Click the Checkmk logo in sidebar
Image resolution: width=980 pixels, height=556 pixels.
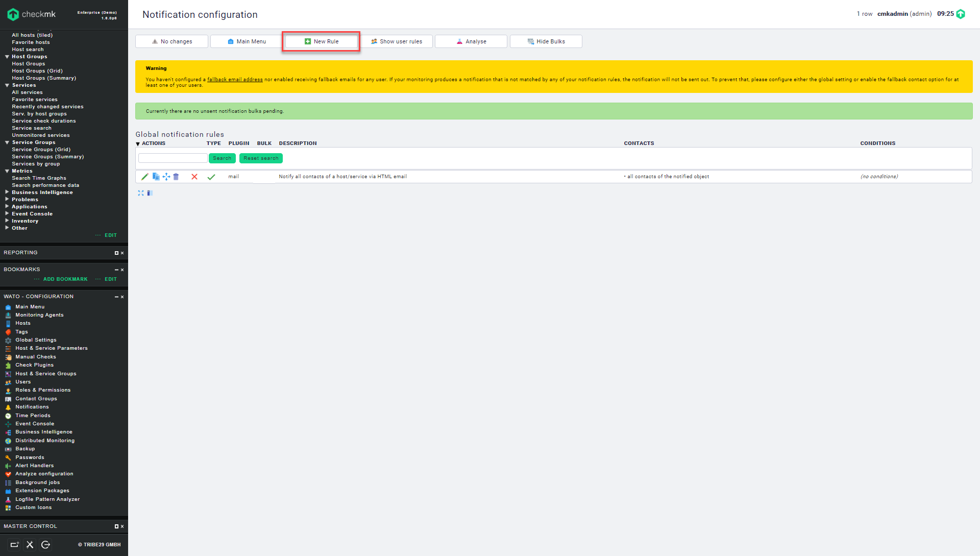click(31, 14)
